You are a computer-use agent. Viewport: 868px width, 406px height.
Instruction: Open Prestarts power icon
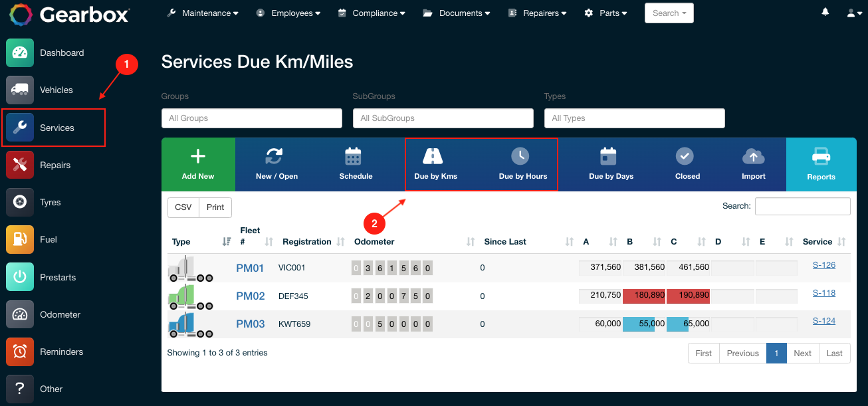pos(20,277)
